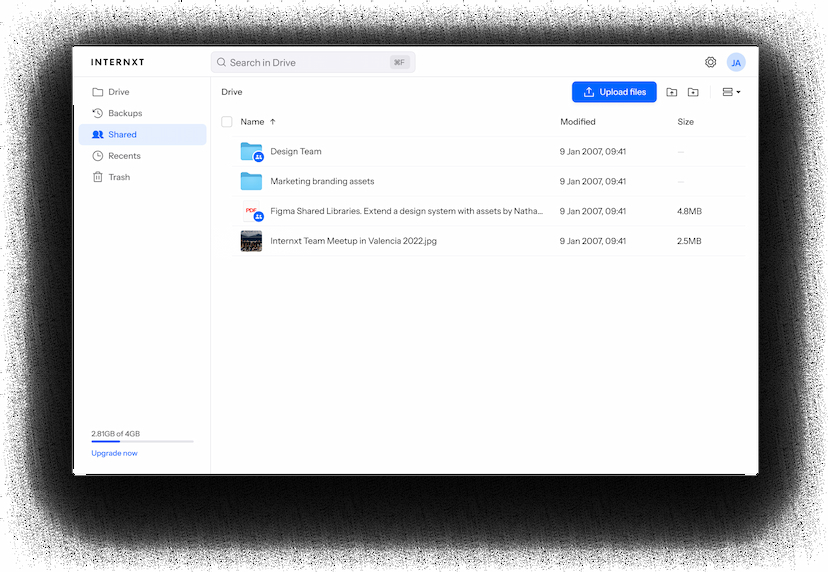828x572 pixels.
Task: Open the Trash section in sidebar
Action: click(x=119, y=177)
